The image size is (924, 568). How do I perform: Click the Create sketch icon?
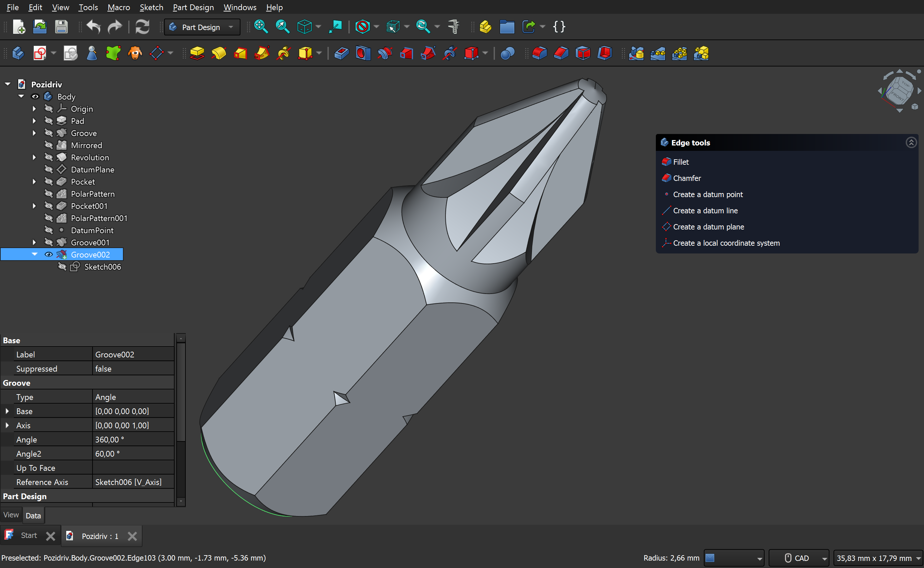(40, 53)
